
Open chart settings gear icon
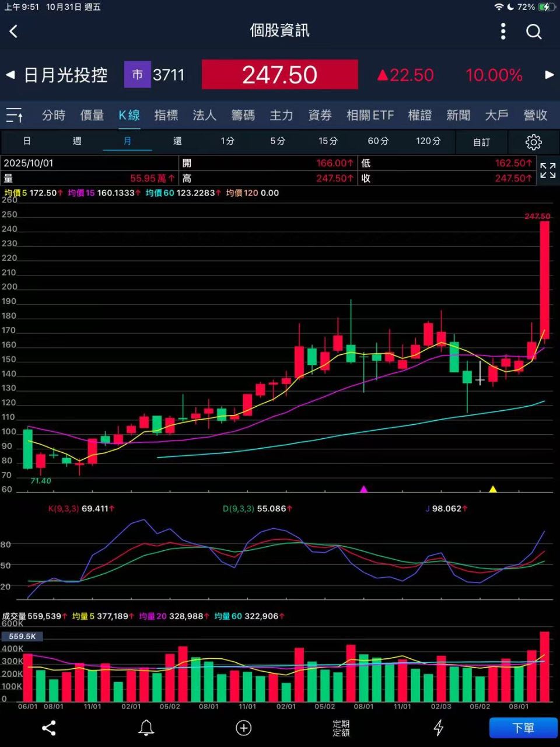(533, 142)
